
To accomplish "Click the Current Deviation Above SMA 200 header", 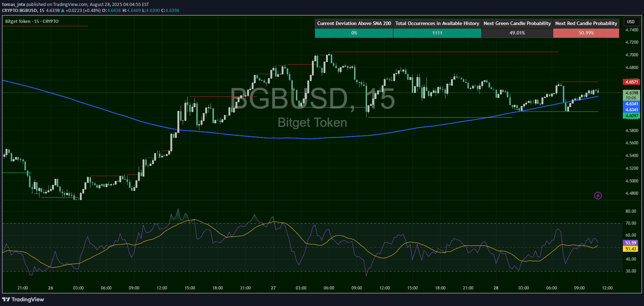I will point(354,23).
